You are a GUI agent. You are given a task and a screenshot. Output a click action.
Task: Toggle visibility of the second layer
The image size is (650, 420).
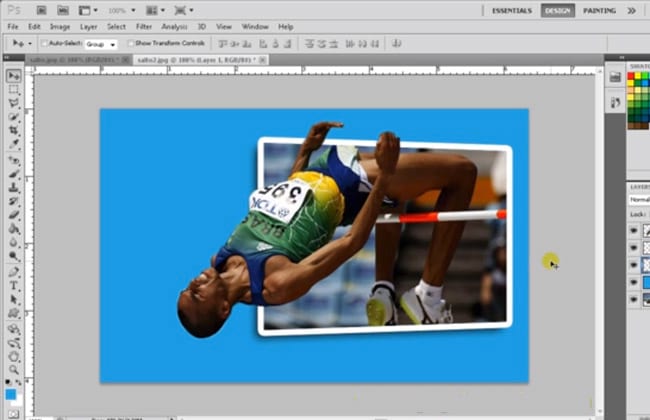click(x=633, y=248)
